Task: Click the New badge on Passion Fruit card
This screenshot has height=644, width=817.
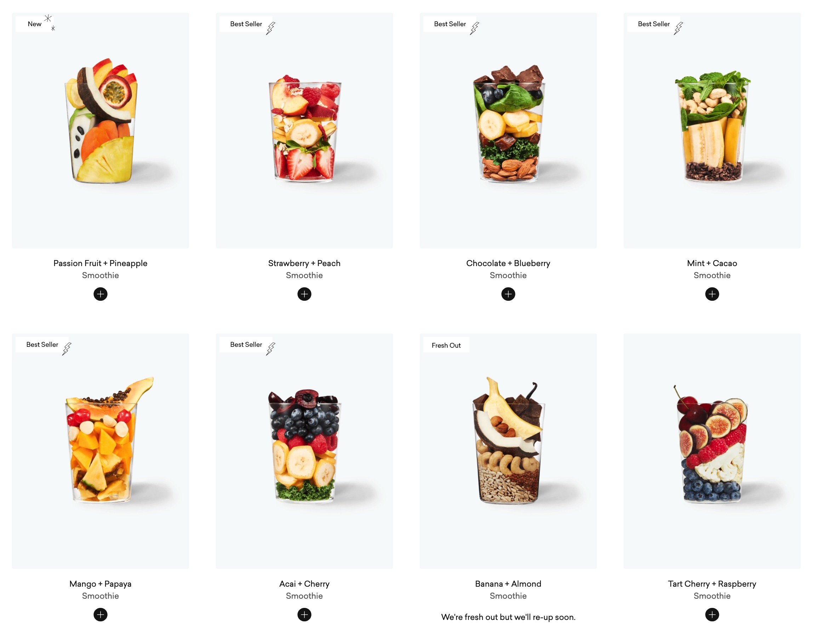Action: point(35,24)
